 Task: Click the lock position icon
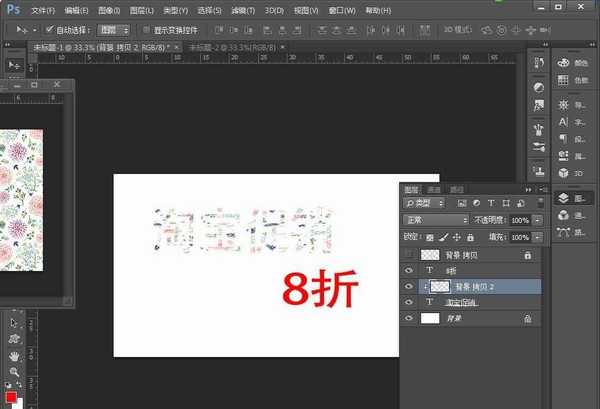tap(456, 237)
